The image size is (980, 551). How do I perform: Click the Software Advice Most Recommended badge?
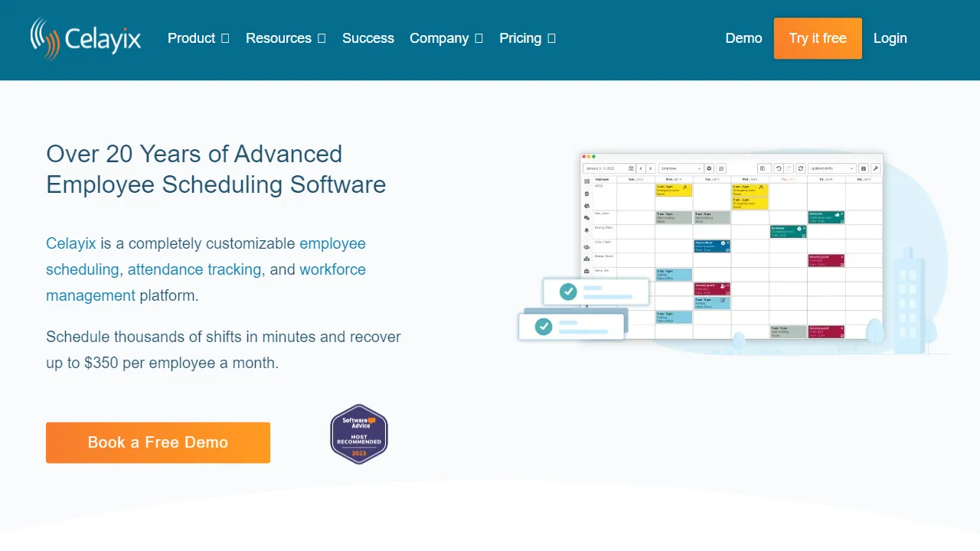359,435
